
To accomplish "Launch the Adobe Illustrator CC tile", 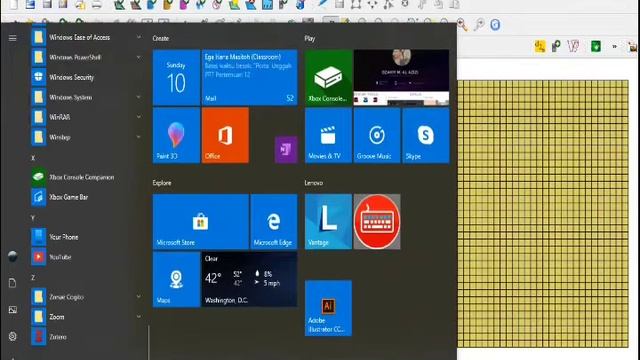I will (x=329, y=308).
